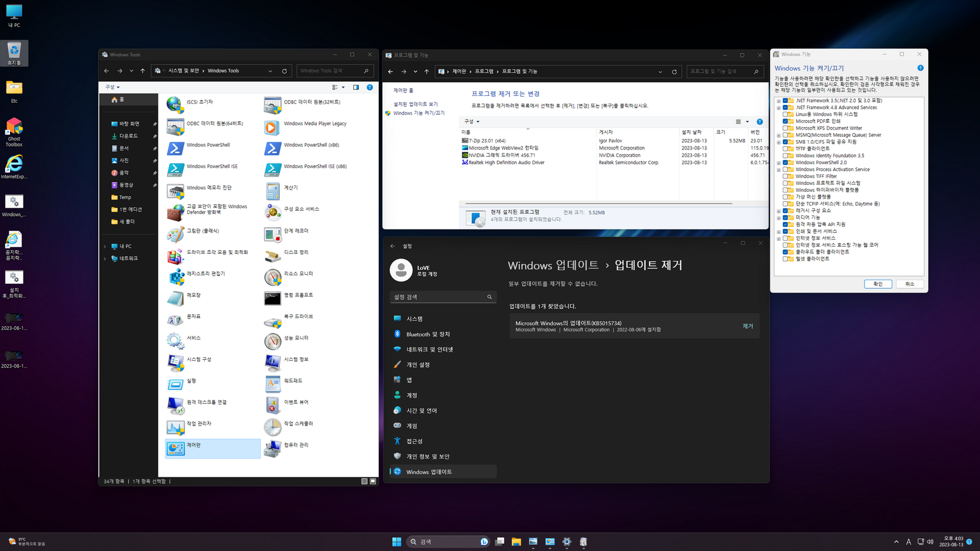The image size is (980, 551).
Task: Click the refresh icon in Windows Tools
Action: click(284, 71)
